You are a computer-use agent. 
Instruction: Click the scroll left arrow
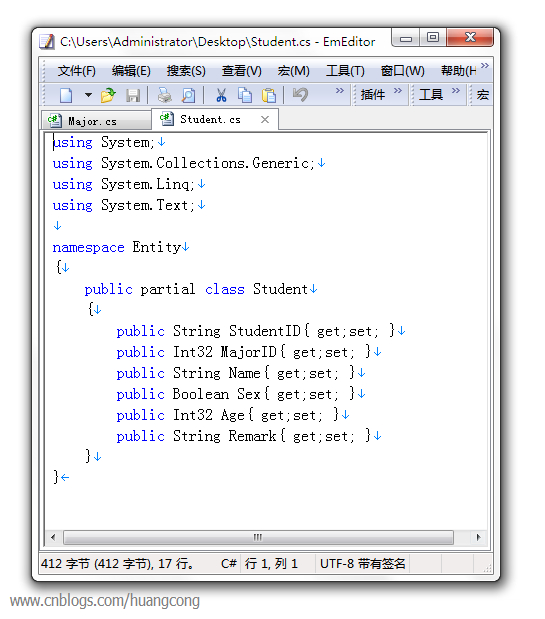pos(53,537)
